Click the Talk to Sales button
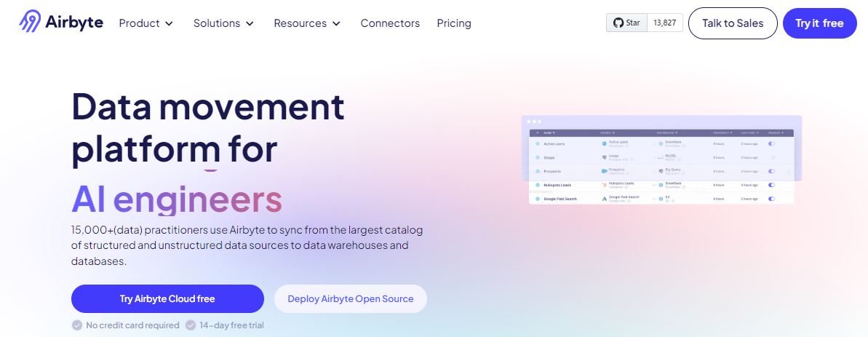 733,23
